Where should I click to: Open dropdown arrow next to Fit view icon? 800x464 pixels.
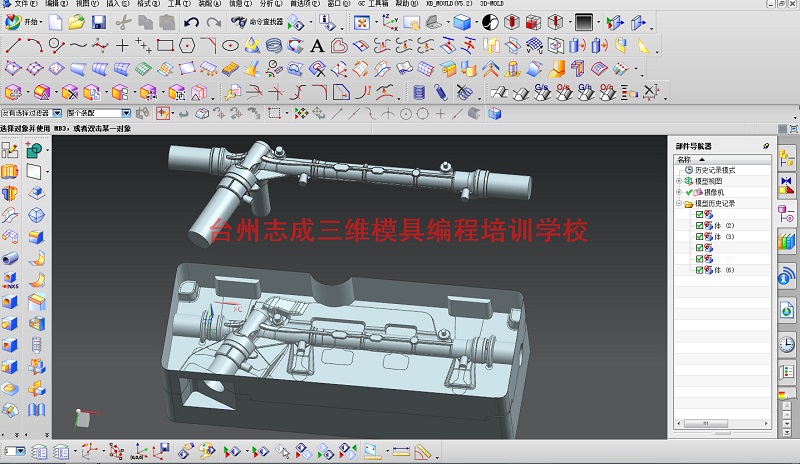tap(376, 22)
